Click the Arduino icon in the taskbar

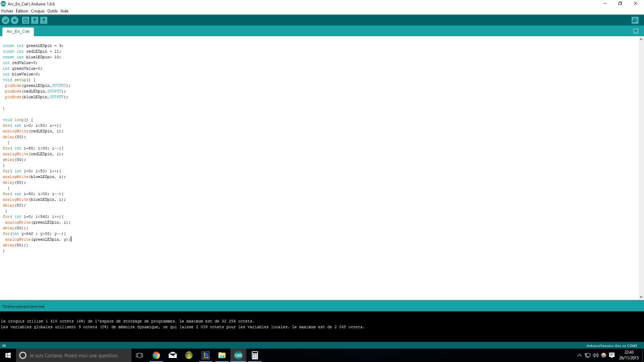238,355
